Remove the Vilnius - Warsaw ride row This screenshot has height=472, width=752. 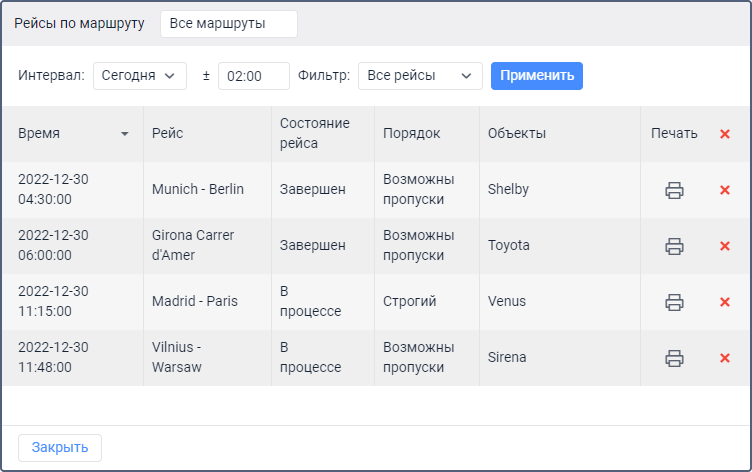725,358
